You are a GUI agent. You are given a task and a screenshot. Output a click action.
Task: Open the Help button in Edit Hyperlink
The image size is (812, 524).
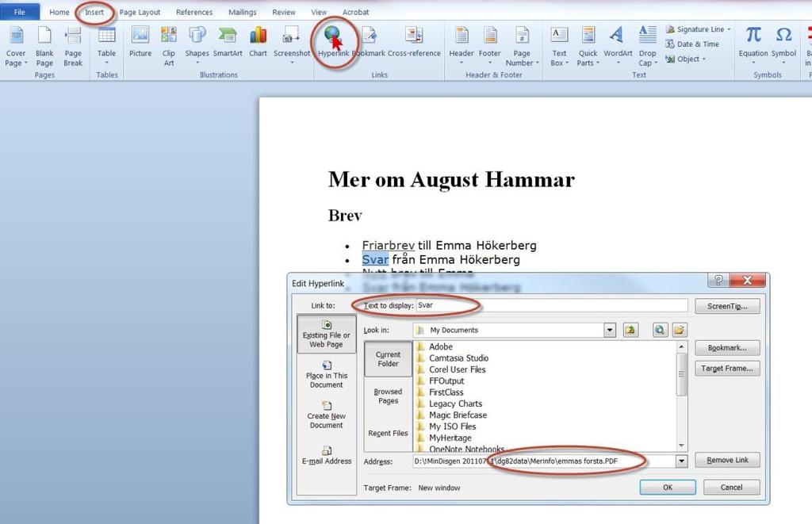718,280
